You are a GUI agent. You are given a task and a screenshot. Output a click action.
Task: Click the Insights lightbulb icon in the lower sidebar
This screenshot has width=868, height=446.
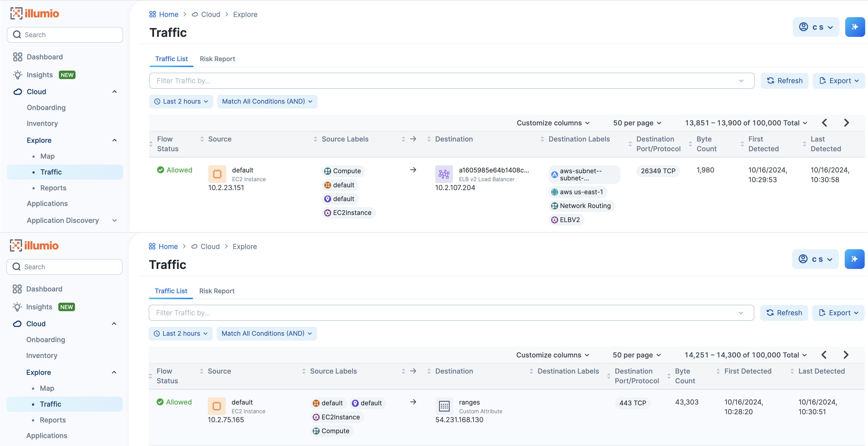[17, 307]
